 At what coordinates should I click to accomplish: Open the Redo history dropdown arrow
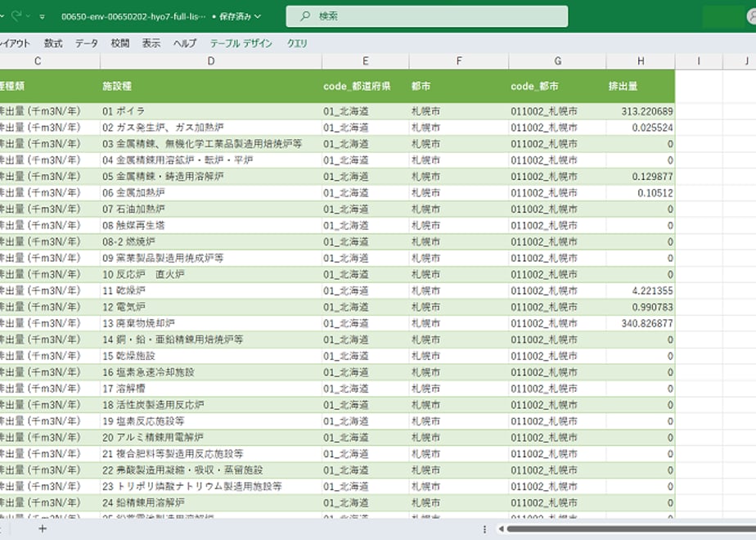28,16
